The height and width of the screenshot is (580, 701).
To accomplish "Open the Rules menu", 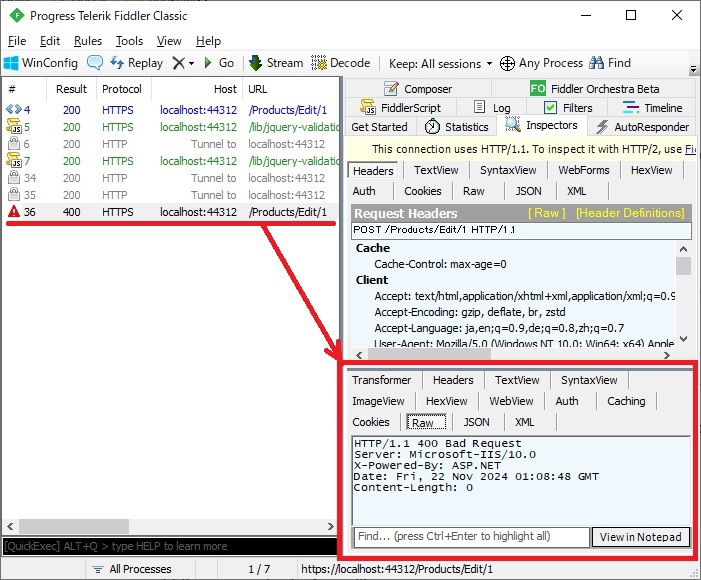I will click(88, 41).
